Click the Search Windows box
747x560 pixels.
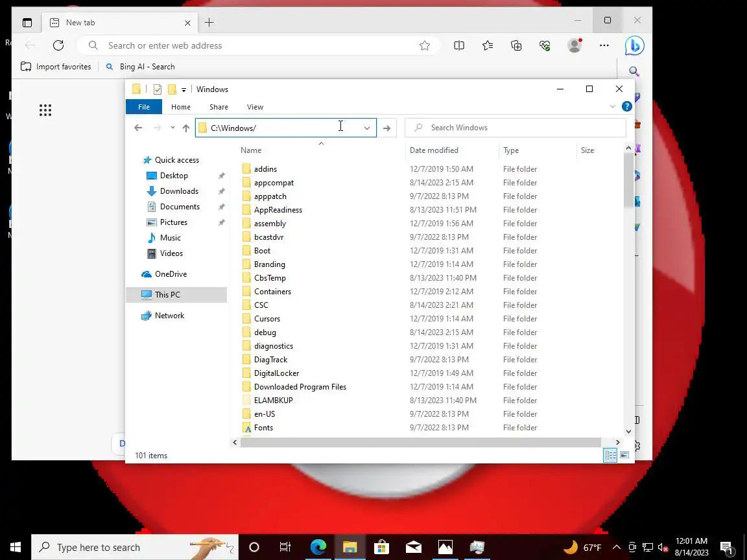[515, 128]
